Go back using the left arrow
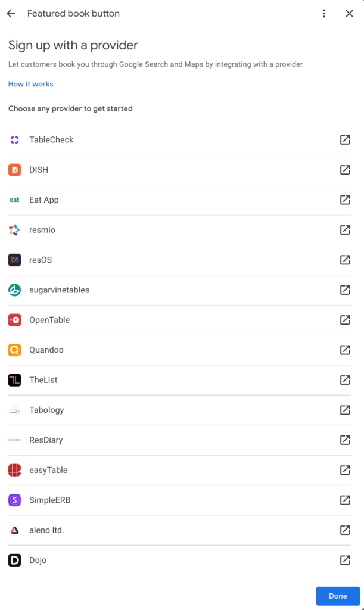 [x=11, y=14]
